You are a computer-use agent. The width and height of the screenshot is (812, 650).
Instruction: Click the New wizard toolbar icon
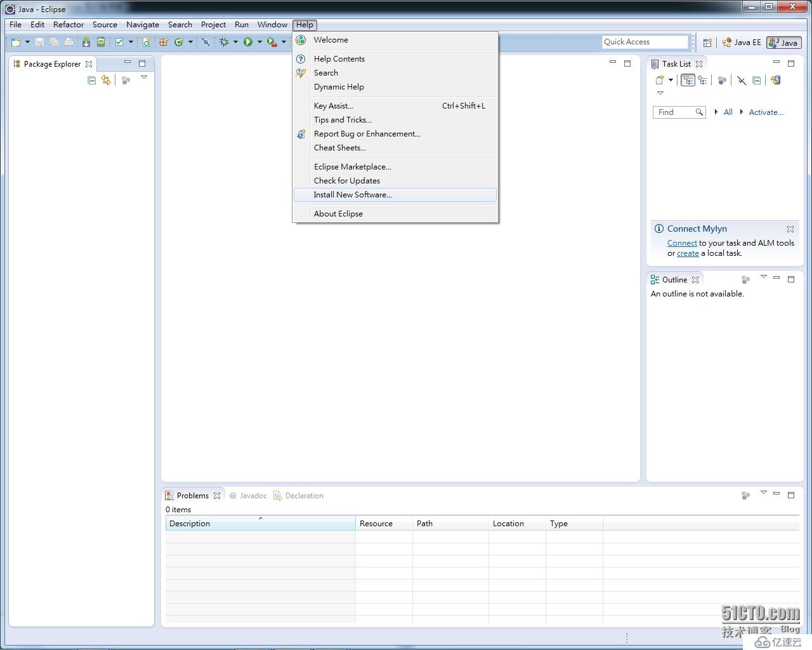[x=16, y=42]
